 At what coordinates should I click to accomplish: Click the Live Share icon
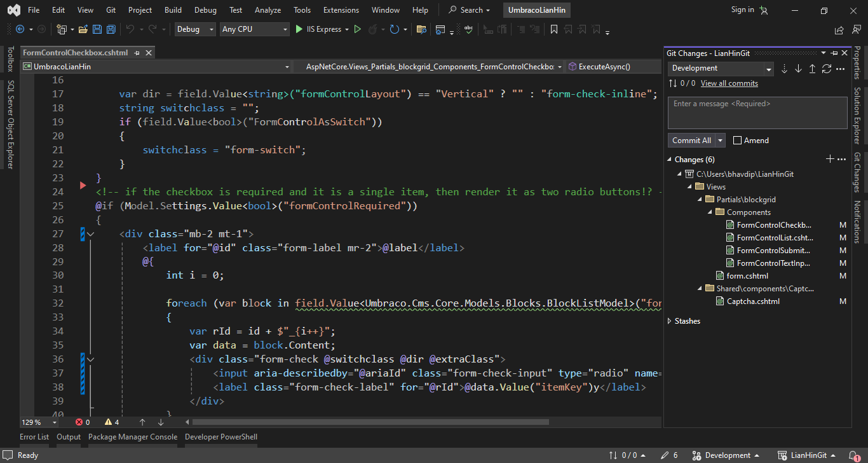tap(839, 29)
